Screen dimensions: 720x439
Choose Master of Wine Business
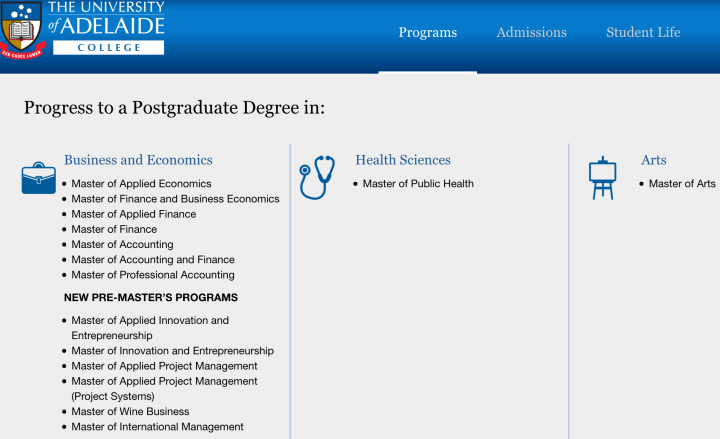(130, 411)
